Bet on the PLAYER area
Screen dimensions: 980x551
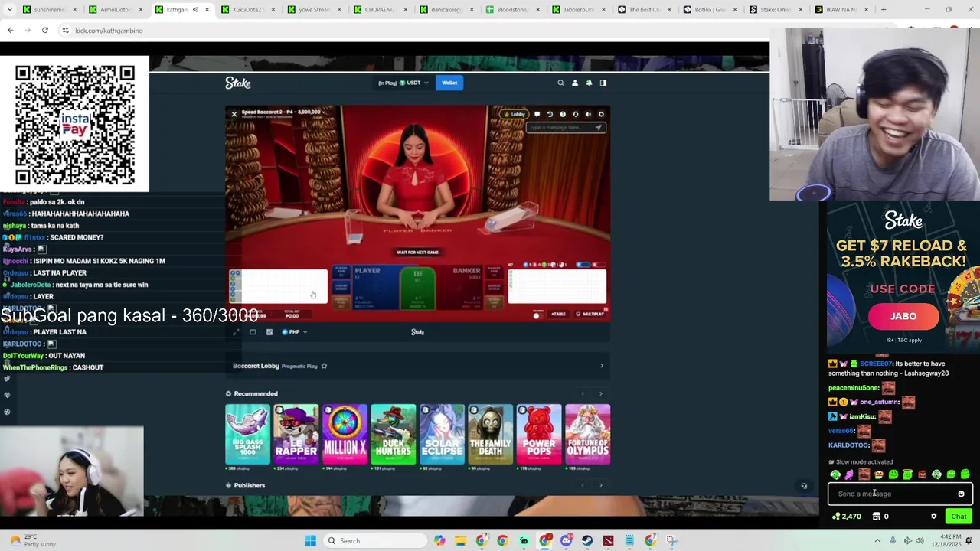tap(377, 287)
